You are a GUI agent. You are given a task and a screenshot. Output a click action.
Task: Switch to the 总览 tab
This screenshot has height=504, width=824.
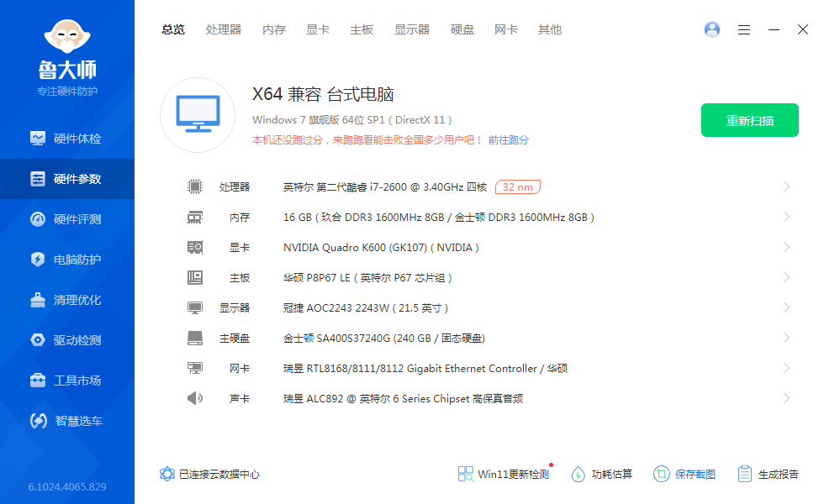[173, 29]
